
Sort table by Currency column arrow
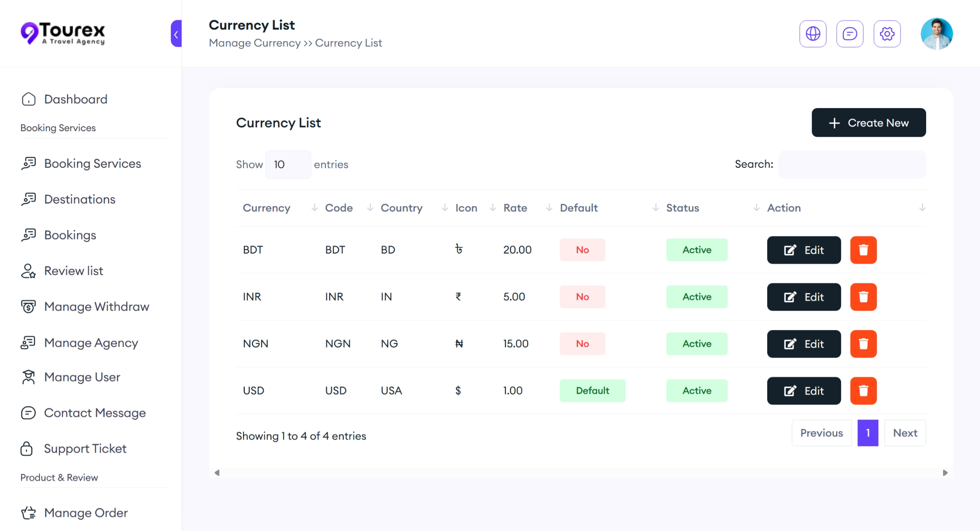tap(314, 208)
